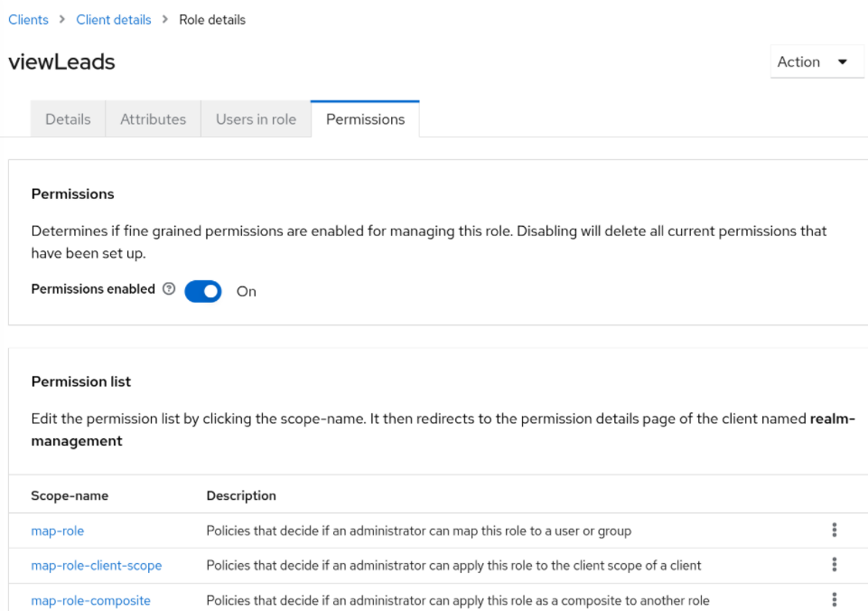Image resolution: width=868 pixels, height=611 pixels.
Task: Click the help icon beside Permissions enabled
Action: tap(169, 289)
